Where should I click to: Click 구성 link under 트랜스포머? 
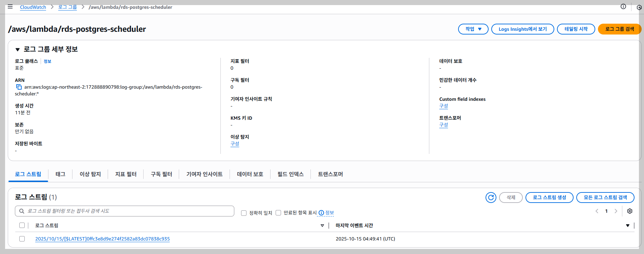tap(444, 125)
